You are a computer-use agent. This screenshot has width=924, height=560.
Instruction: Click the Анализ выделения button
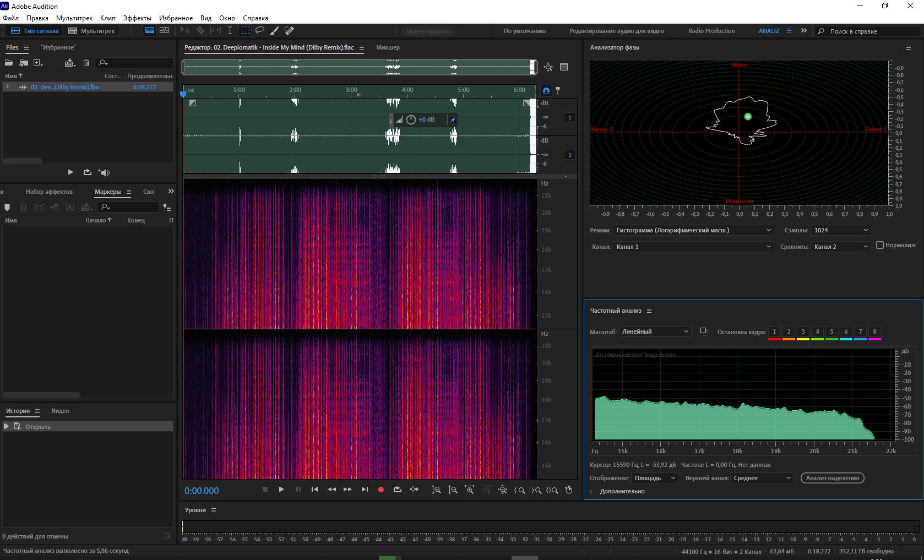click(x=832, y=478)
